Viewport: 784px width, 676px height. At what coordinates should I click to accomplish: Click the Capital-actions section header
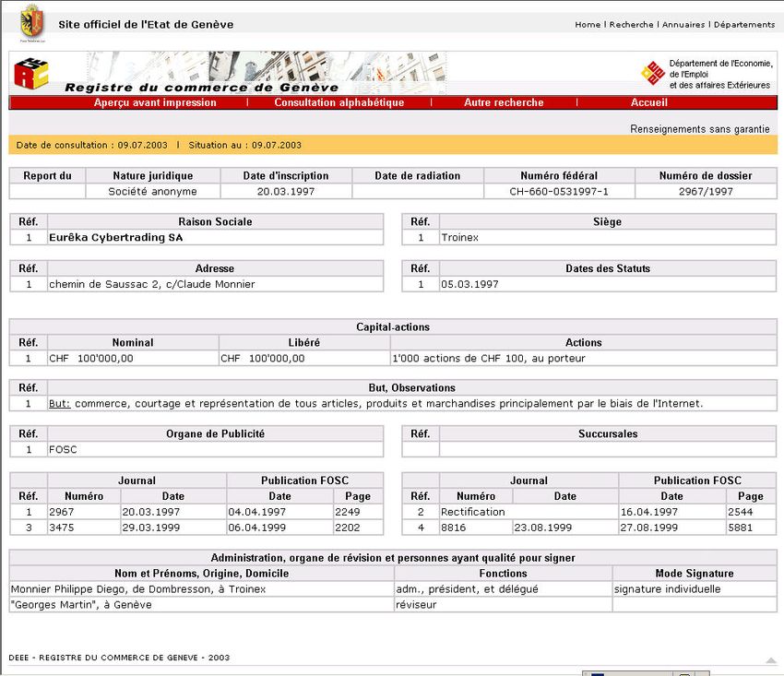(x=393, y=327)
